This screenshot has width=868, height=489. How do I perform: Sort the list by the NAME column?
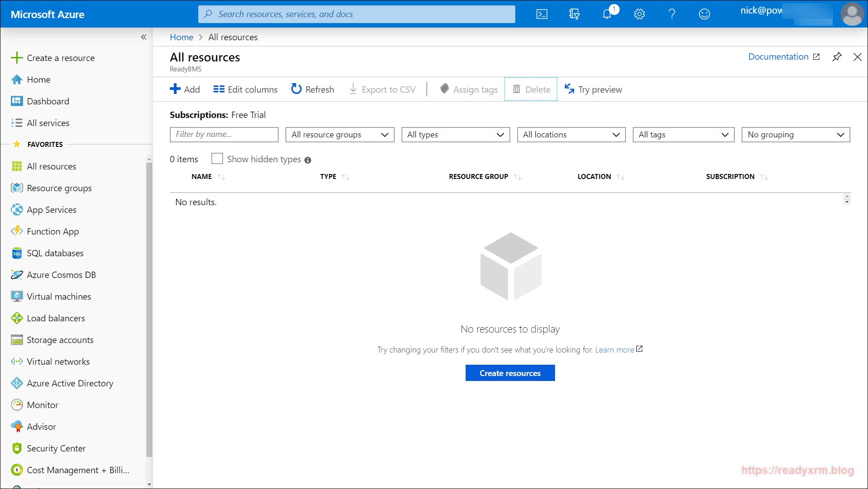[x=202, y=177]
